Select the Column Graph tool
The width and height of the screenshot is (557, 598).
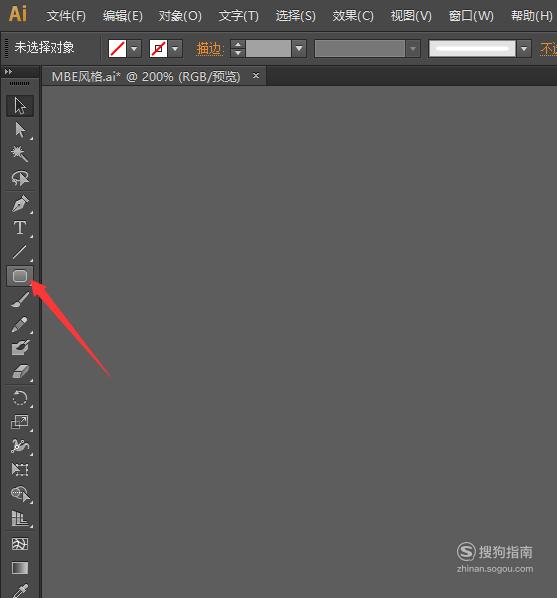click(20, 519)
